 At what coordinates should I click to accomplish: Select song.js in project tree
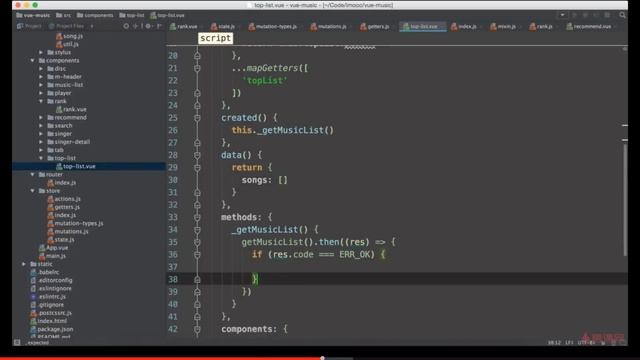coord(69,36)
